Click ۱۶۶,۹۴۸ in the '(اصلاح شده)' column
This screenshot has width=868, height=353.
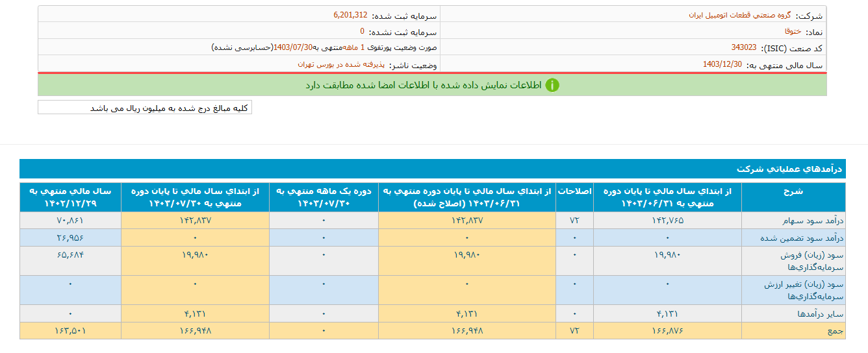coord(466,330)
